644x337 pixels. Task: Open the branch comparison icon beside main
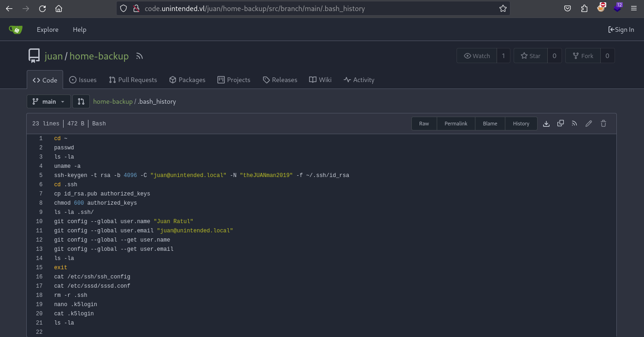tap(81, 101)
